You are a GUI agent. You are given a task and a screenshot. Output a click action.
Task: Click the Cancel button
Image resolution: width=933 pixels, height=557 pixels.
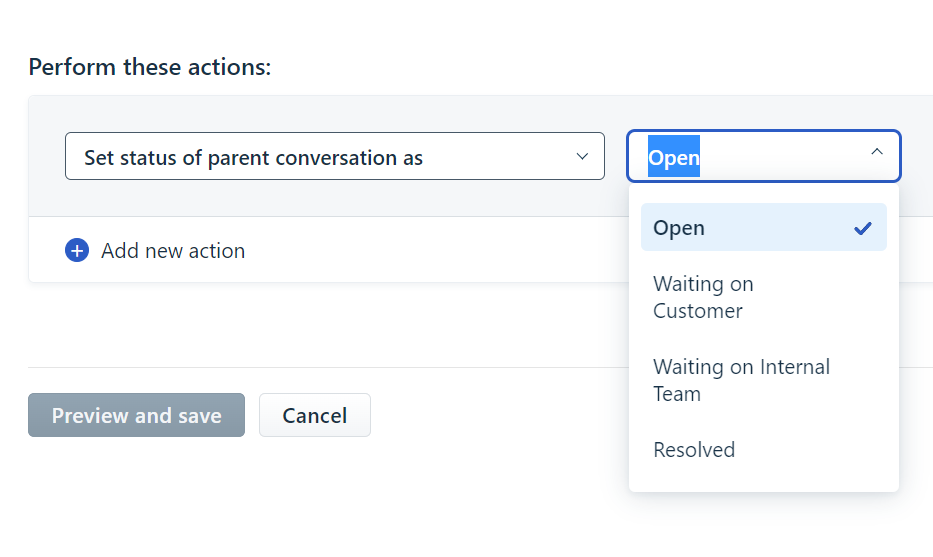point(315,415)
